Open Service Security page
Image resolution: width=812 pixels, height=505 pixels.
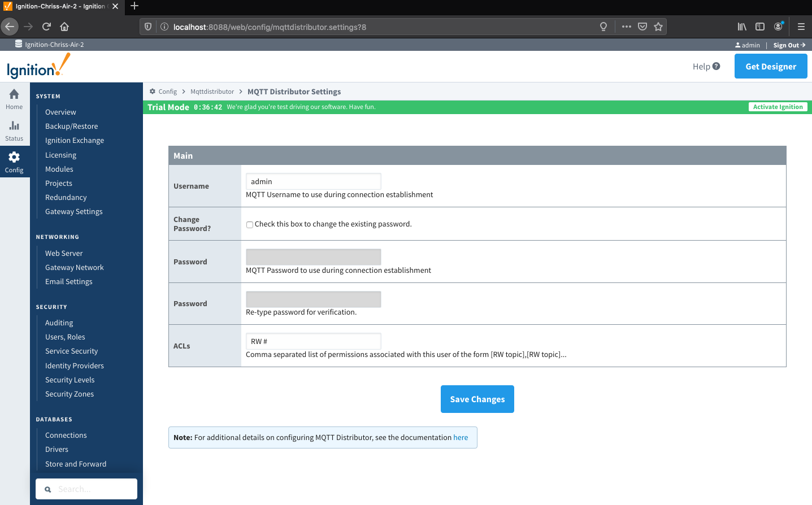71,351
